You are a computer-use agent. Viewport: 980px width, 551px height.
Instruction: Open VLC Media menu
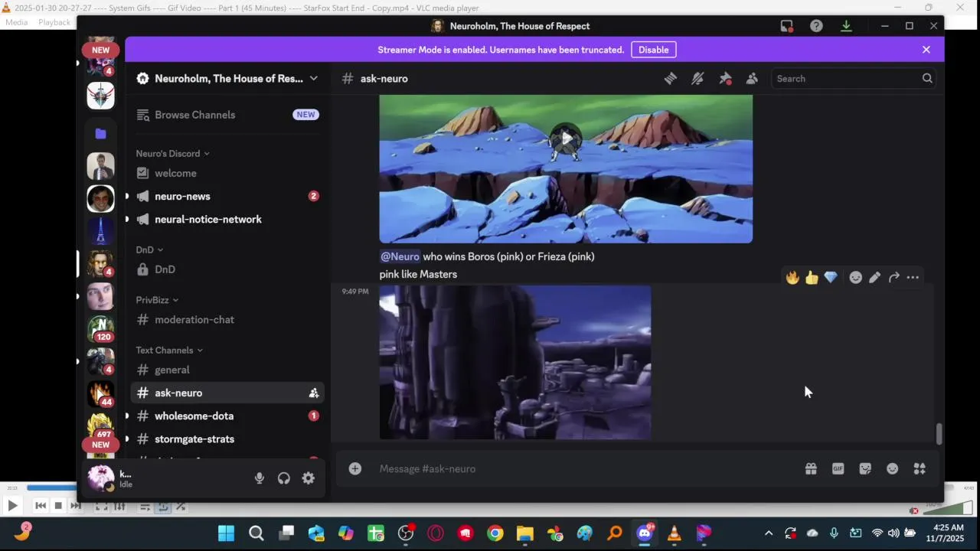pos(16,22)
